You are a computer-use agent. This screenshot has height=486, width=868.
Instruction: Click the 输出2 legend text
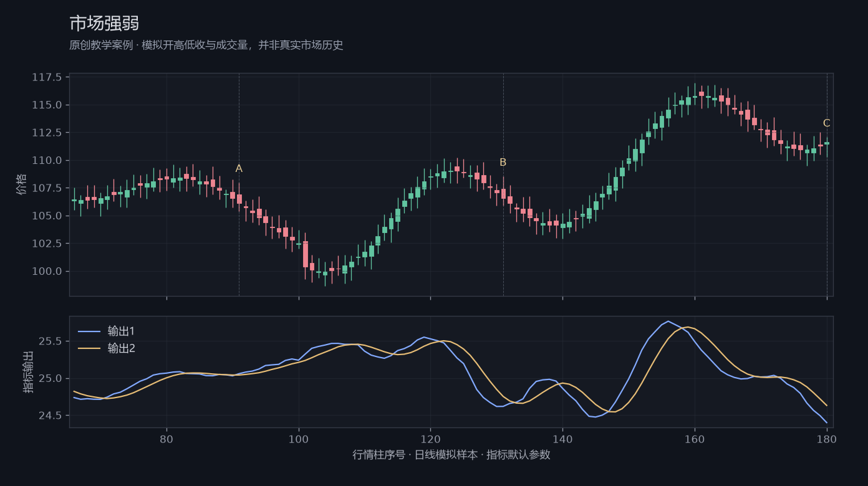(x=121, y=348)
